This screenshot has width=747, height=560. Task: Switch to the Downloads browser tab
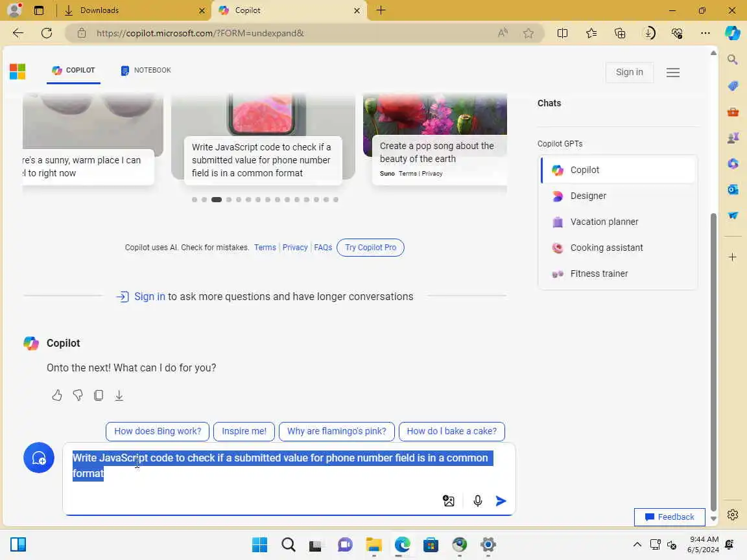134,10
